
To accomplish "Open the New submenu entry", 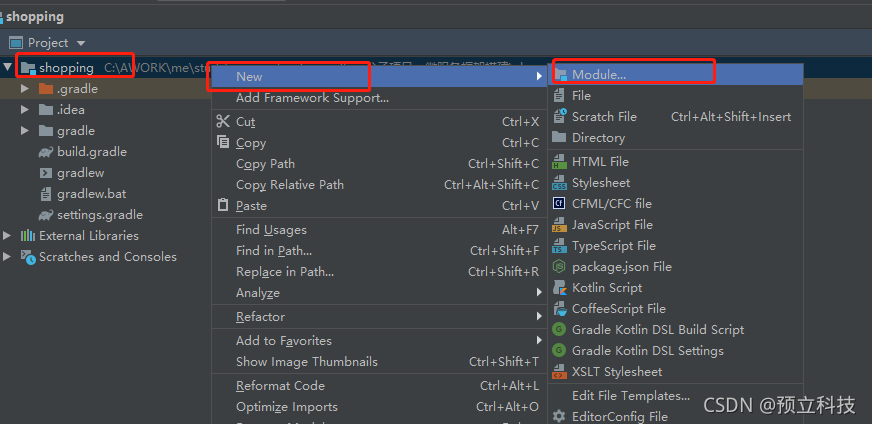I will 379,76.
